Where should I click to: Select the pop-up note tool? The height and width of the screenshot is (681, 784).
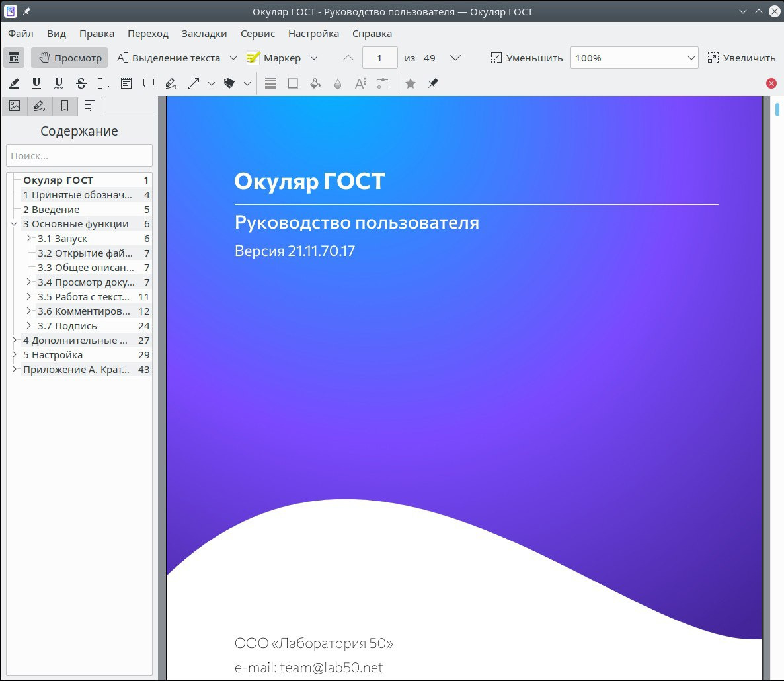pyautogui.click(x=149, y=83)
